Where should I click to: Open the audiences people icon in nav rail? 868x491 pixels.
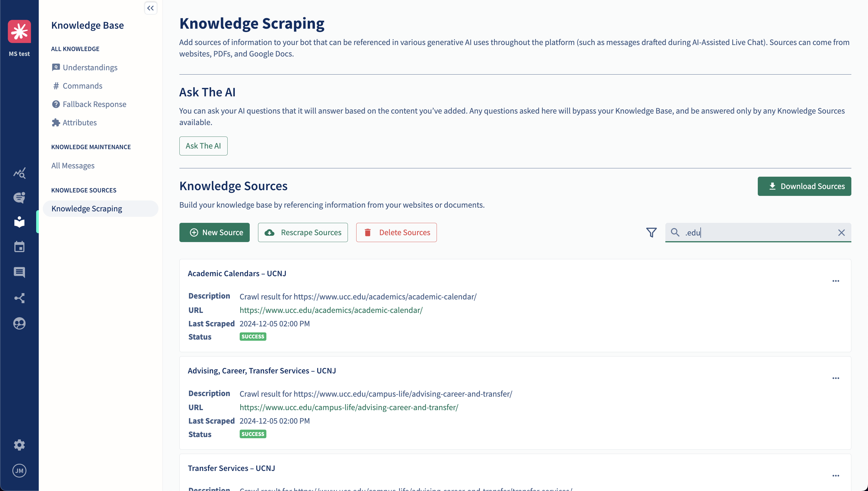pyautogui.click(x=19, y=324)
